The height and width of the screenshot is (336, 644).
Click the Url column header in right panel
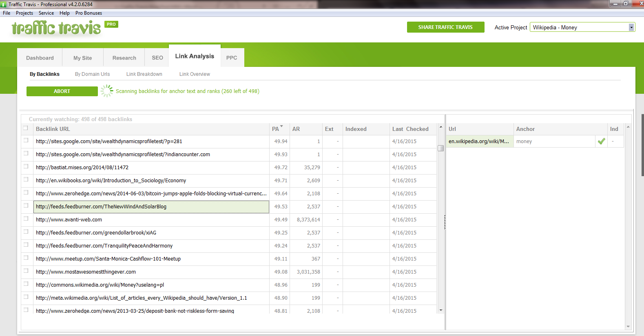[480, 129]
